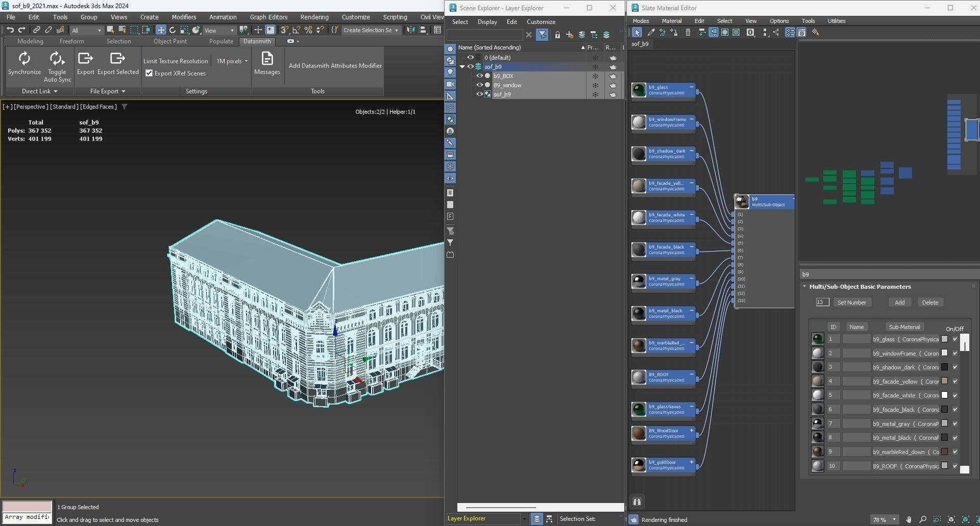Toggle Export XRef Scenes checkbox
980x526 pixels.
pos(149,73)
